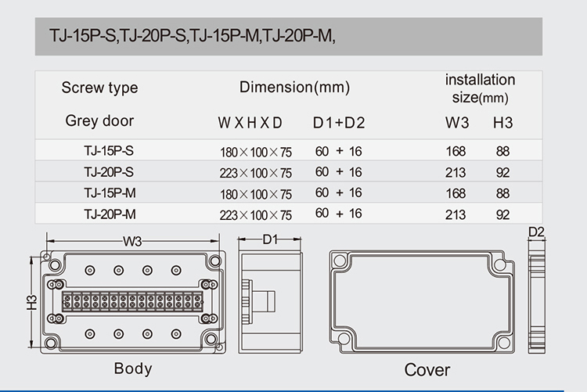Select the "Screw type" heading
This screenshot has width=587, height=392.
pyautogui.click(x=99, y=87)
